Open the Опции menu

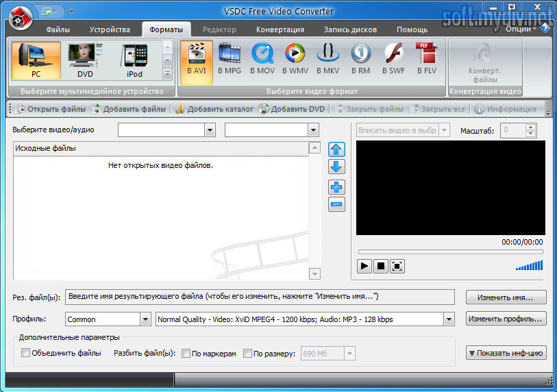pos(521,29)
